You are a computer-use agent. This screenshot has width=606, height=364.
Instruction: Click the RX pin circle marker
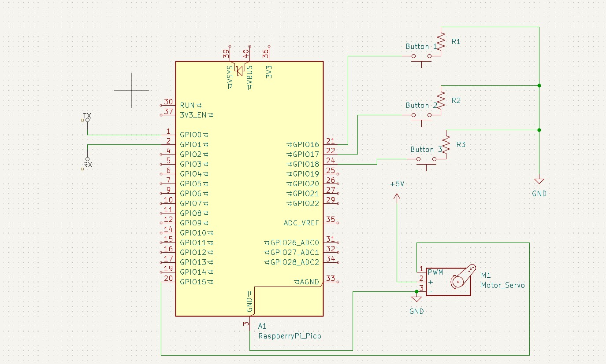(88, 159)
